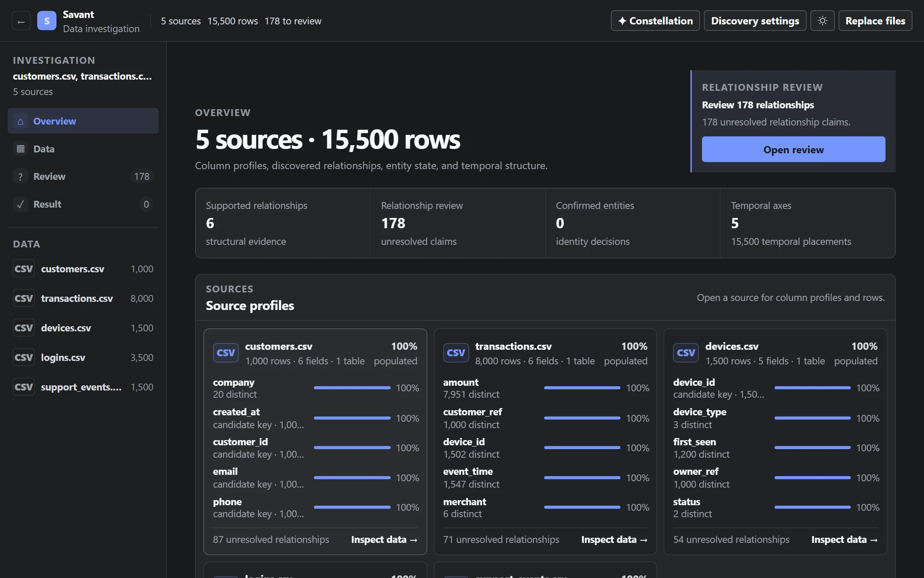Open Discovery settings

(755, 21)
